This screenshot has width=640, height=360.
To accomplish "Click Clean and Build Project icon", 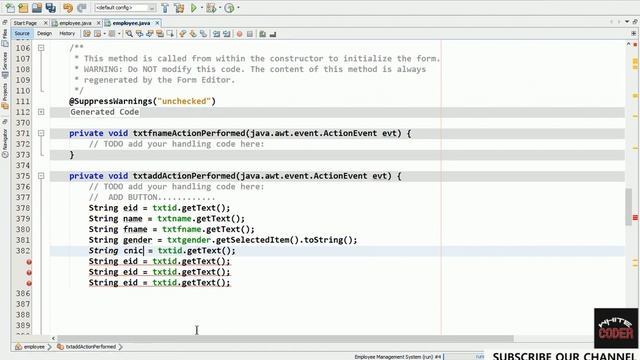I will [x=179, y=8].
